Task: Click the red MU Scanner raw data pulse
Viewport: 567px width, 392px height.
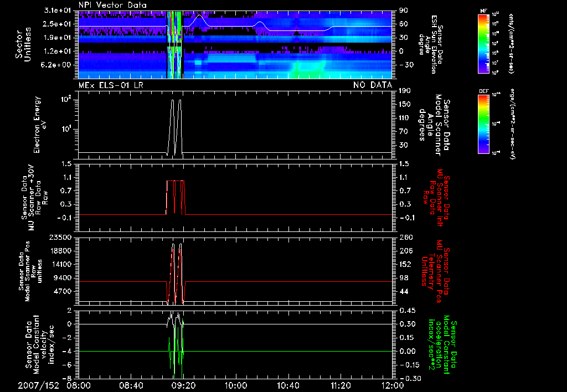Action: 176,197
